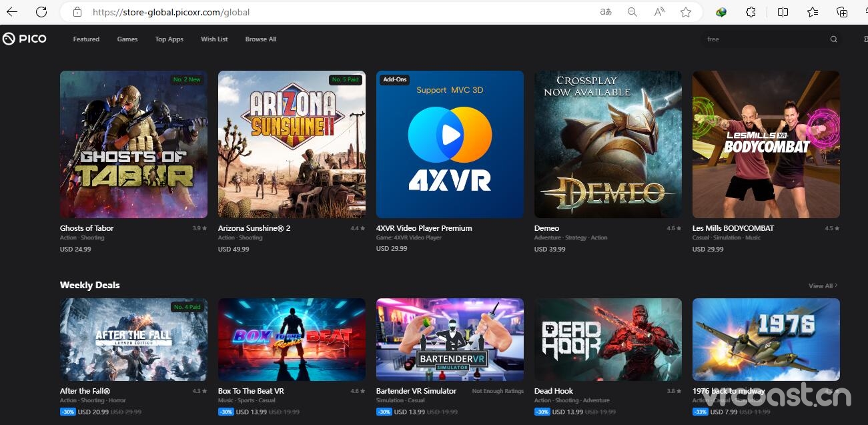This screenshot has height=425, width=868.
Task: Click the 'Game: 4XVR Video Player' subtitle
Action: 409,238
